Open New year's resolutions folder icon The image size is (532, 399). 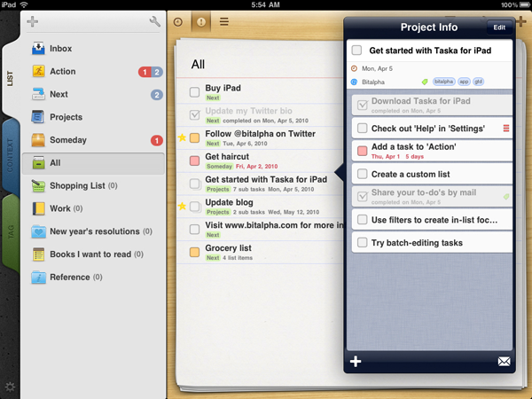pos(38,231)
